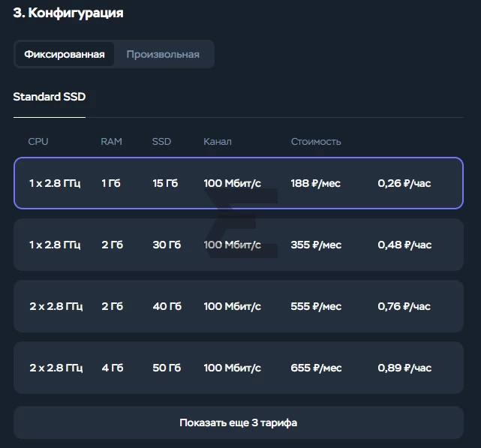Click the 3. Конфигурация section heading
481x448 pixels.
68,13
